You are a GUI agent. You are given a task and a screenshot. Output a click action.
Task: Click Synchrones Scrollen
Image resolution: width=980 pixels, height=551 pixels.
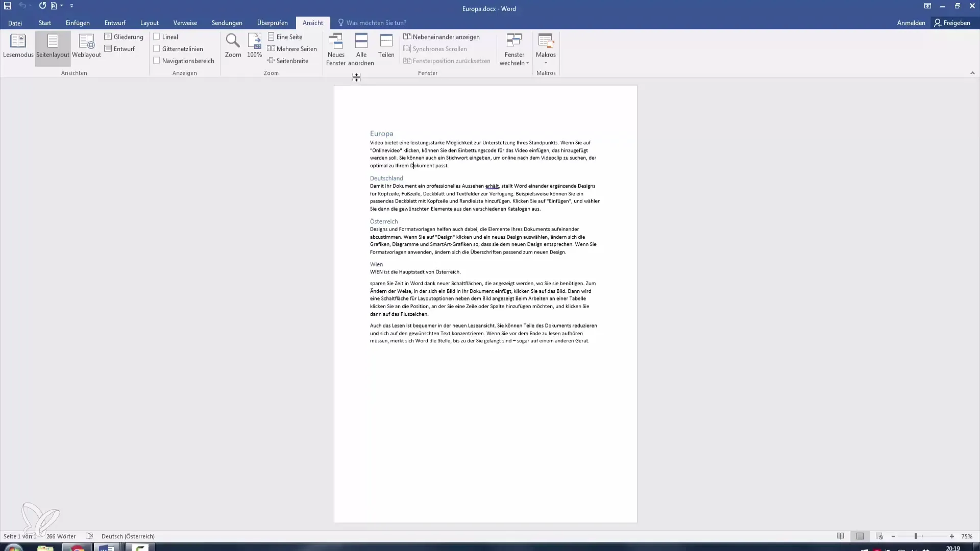(x=435, y=48)
